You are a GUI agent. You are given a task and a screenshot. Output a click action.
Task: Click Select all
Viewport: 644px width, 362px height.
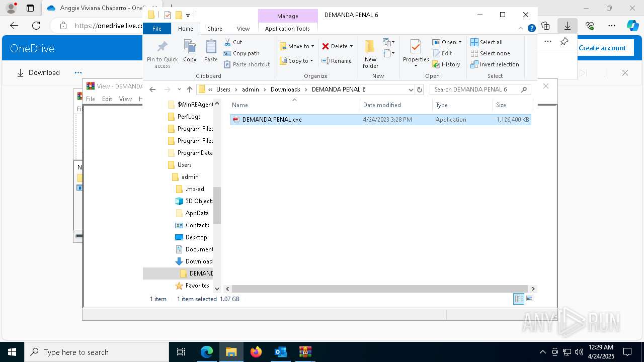(x=487, y=42)
